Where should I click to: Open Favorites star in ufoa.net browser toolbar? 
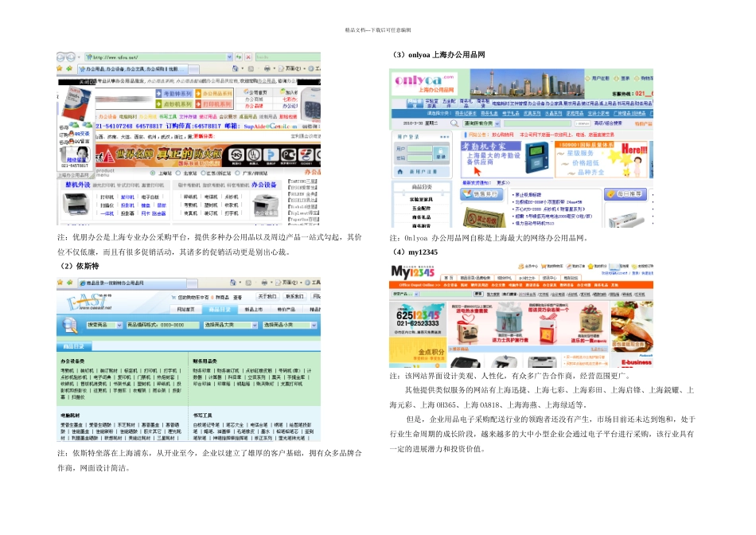click(x=60, y=68)
